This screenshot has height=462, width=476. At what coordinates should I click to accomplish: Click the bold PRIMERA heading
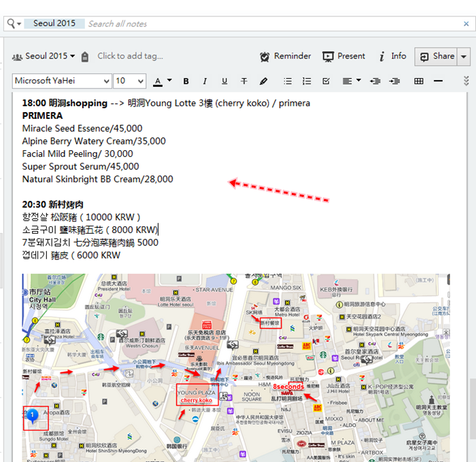(x=42, y=116)
